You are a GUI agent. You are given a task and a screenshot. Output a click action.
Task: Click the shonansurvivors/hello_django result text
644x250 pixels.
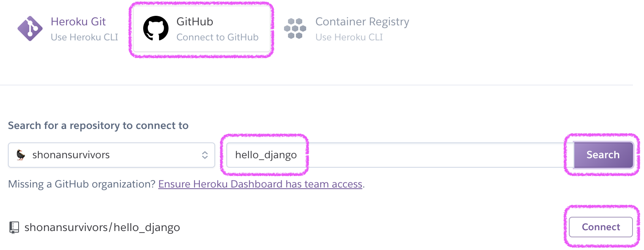tap(102, 227)
